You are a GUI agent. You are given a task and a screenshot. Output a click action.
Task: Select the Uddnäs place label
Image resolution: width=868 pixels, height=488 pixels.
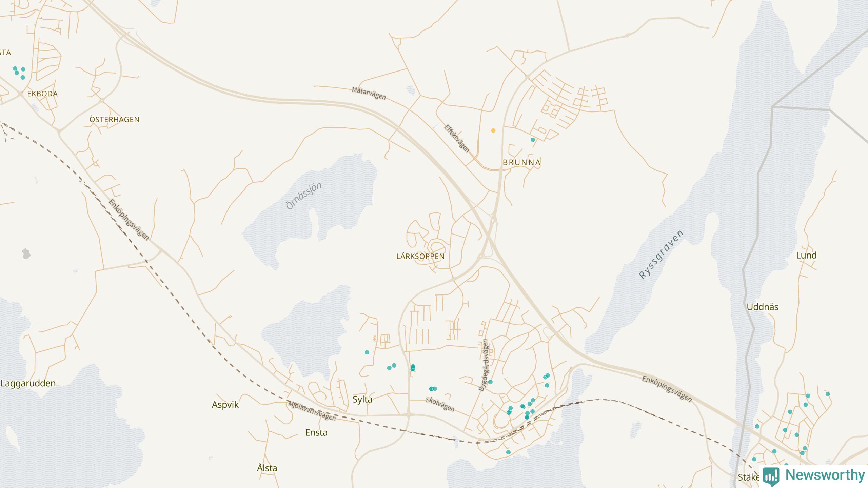[x=762, y=307]
